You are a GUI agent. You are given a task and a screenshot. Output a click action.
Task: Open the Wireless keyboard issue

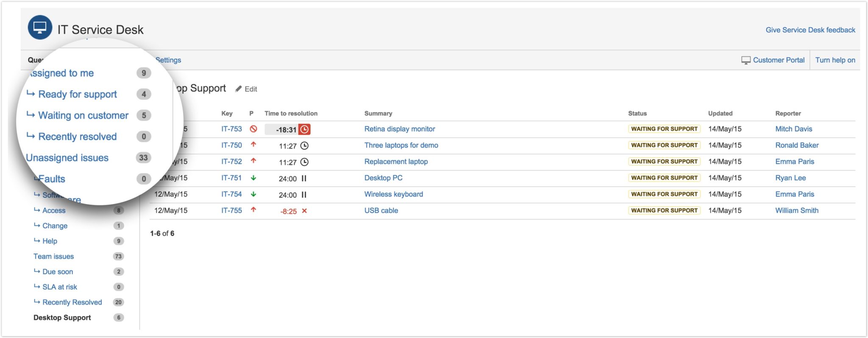tap(394, 194)
